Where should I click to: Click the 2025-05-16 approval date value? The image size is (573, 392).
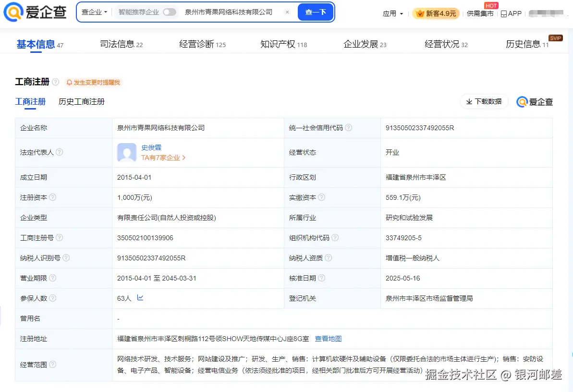tap(402, 278)
